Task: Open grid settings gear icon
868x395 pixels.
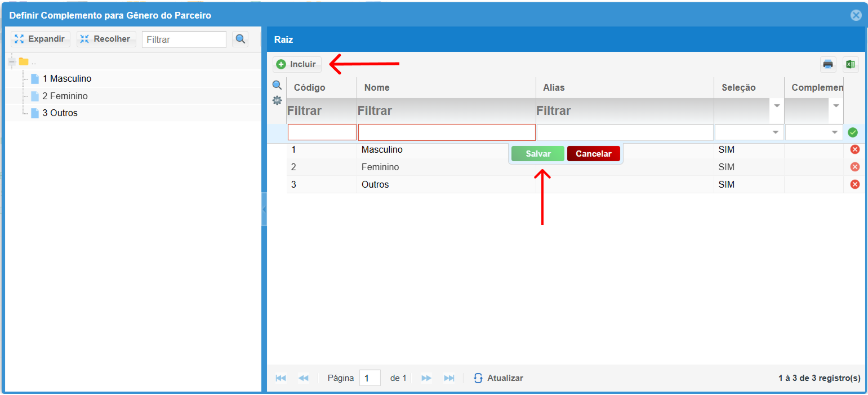Action: tap(277, 100)
